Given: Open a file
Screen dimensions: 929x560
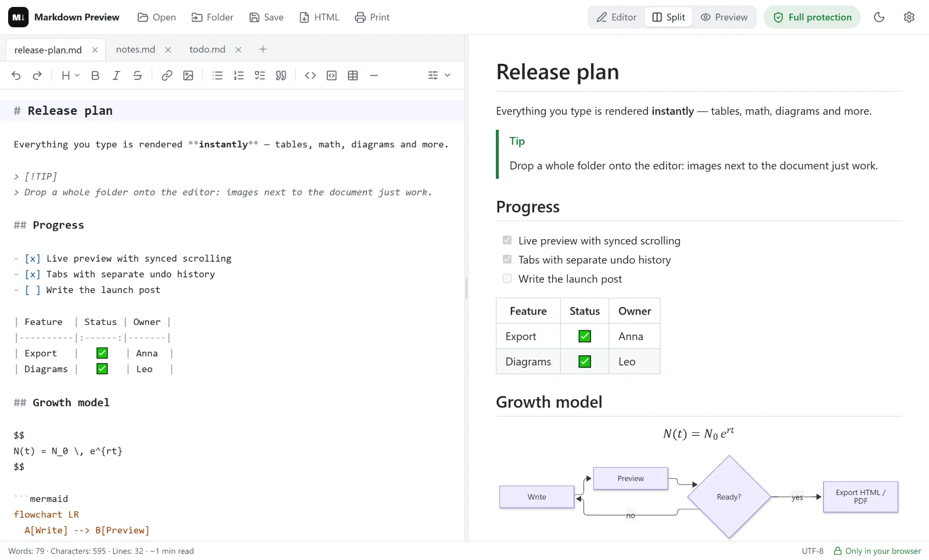Looking at the screenshot, I should pyautogui.click(x=157, y=17).
